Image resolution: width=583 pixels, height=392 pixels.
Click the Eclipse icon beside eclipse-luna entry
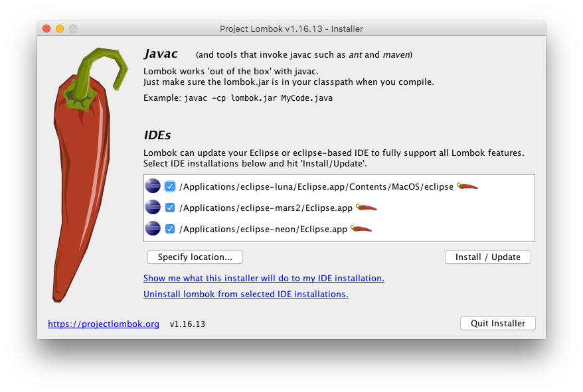pos(153,186)
